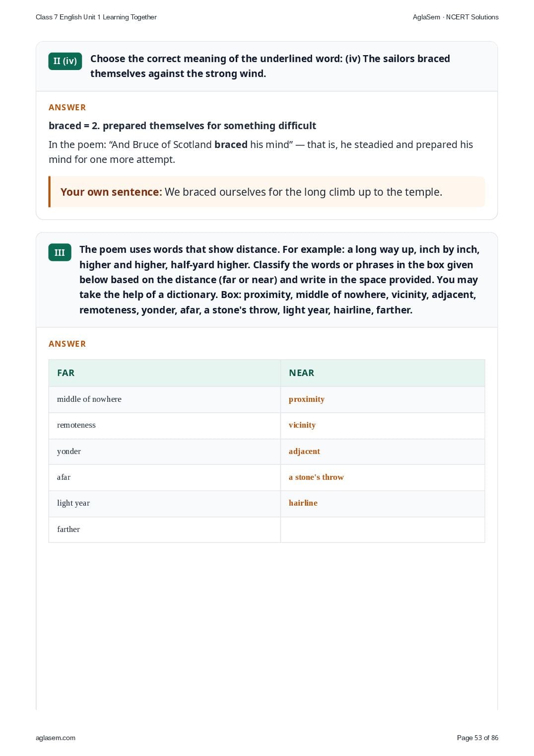The image size is (534, 756).
Task: Click the Page 53 of 86 indicator
Action: coord(477,738)
